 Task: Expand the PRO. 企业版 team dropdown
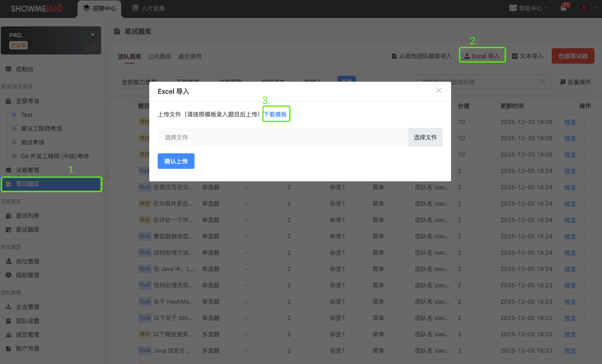[92, 35]
